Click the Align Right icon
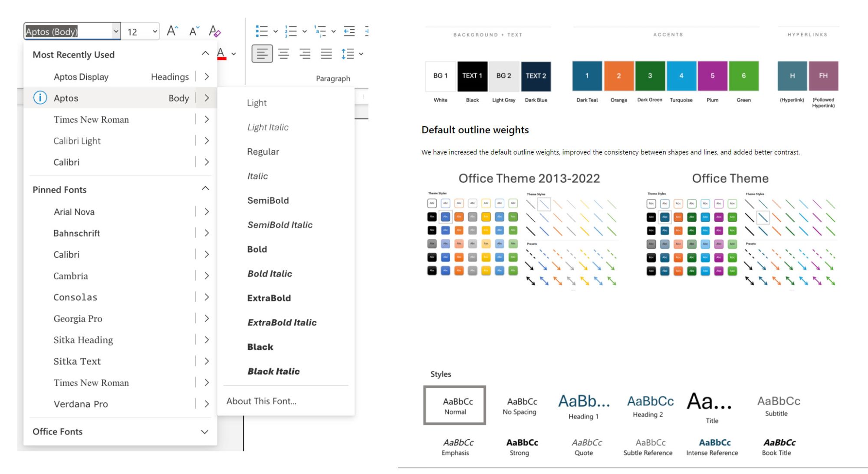Image resolution: width=868 pixels, height=474 pixels. 305,54
